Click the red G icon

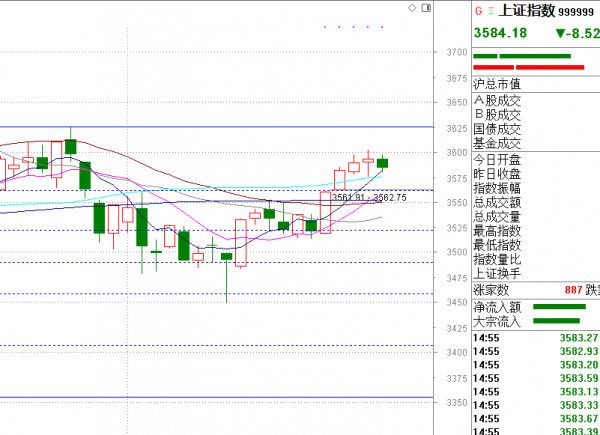tap(478, 10)
